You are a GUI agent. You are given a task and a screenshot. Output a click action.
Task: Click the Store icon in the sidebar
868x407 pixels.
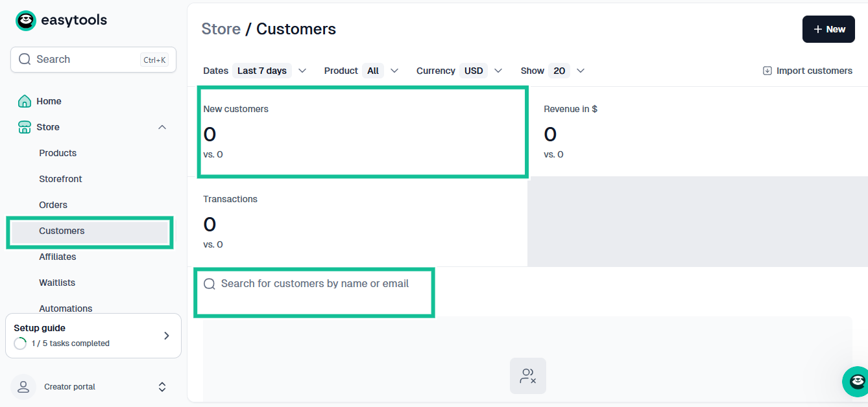click(24, 127)
